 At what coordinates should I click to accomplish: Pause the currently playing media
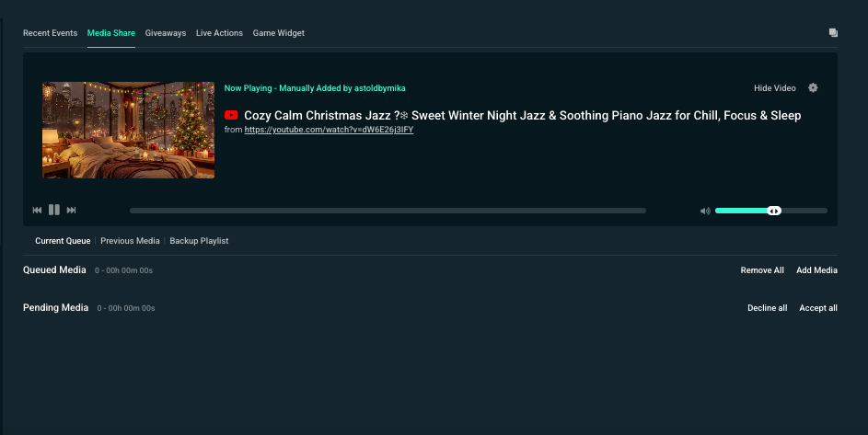tap(54, 211)
